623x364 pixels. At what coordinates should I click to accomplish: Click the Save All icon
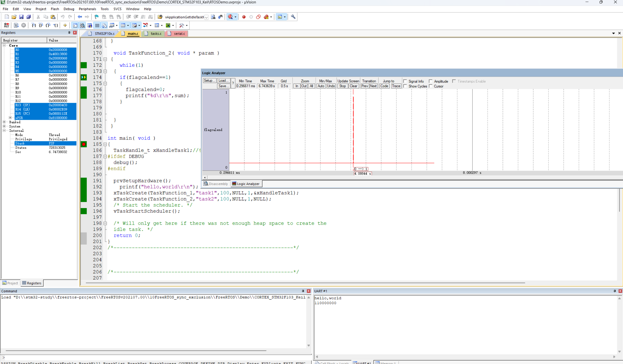[29, 17]
